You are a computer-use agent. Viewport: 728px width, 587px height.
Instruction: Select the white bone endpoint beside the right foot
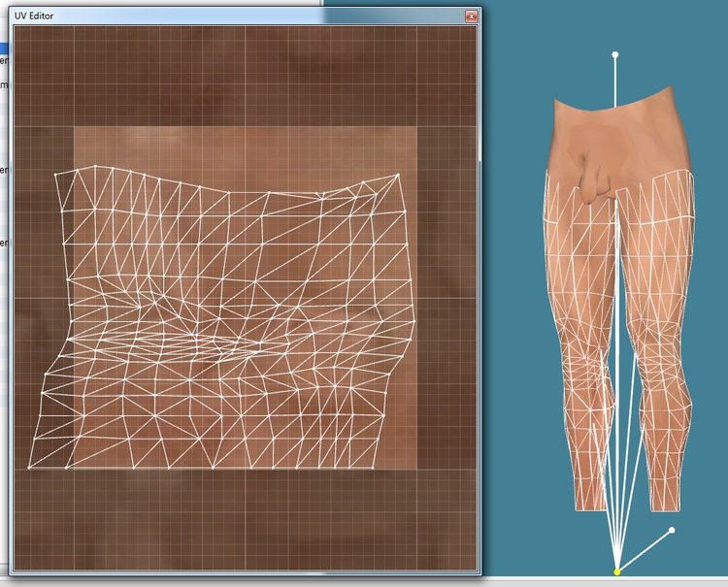click(672, 530)
